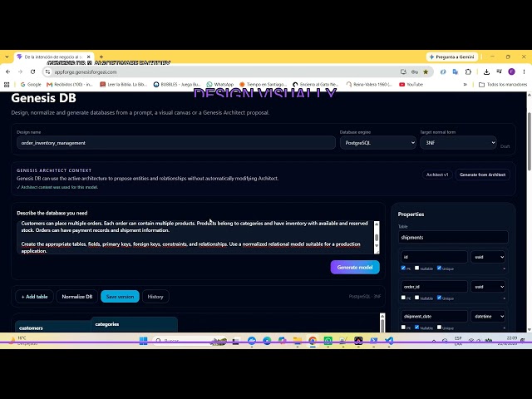Open the apps grid icon in bookmarks bar
Image resolution: width=532 pixels, height=399 pixels.
pos(7,85)
